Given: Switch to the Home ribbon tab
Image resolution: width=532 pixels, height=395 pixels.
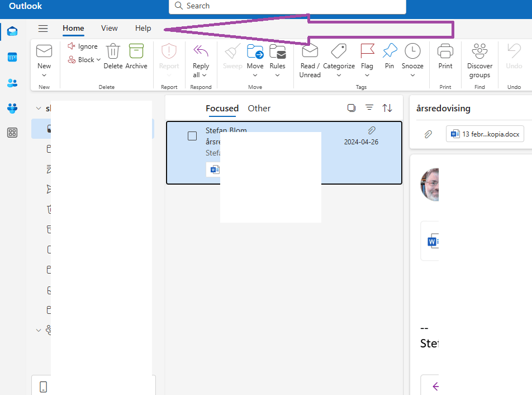Looking at the screenshot, I should pyautogui.click(x=73, y=28).
